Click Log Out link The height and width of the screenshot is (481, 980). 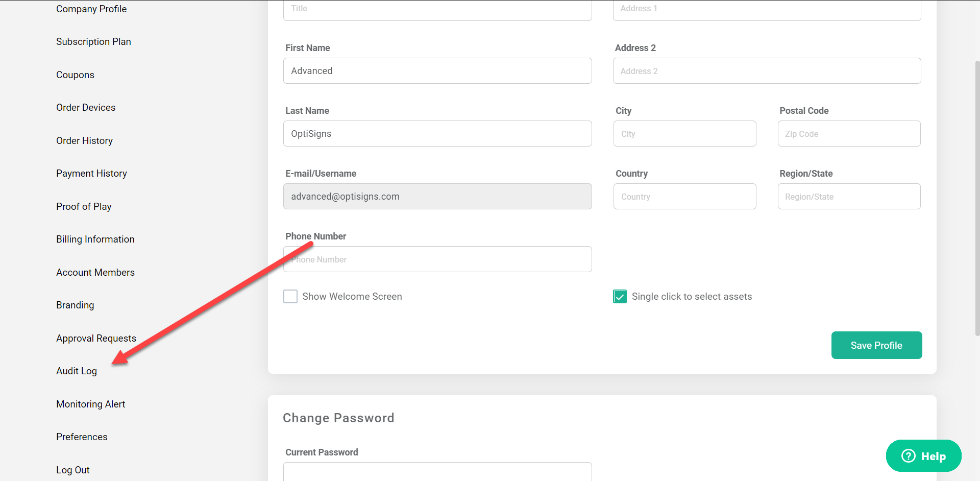tap(73, 470)
